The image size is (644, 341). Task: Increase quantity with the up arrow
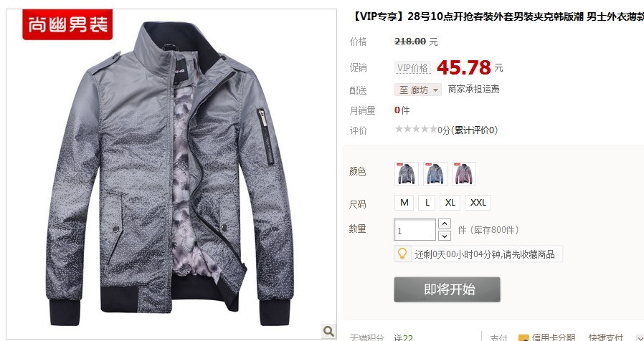tap(445, 224)
